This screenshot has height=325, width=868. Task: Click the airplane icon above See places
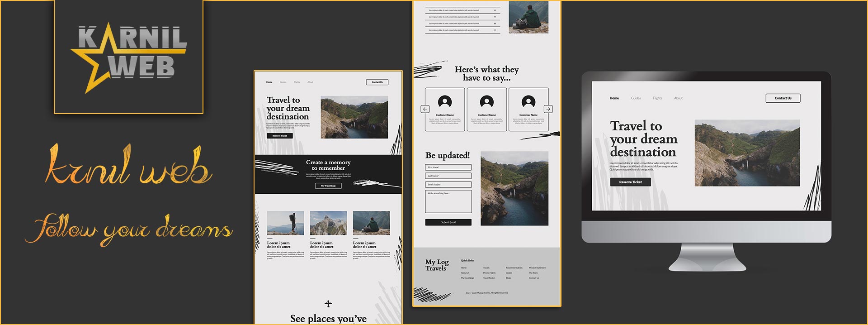pos(328,304)
